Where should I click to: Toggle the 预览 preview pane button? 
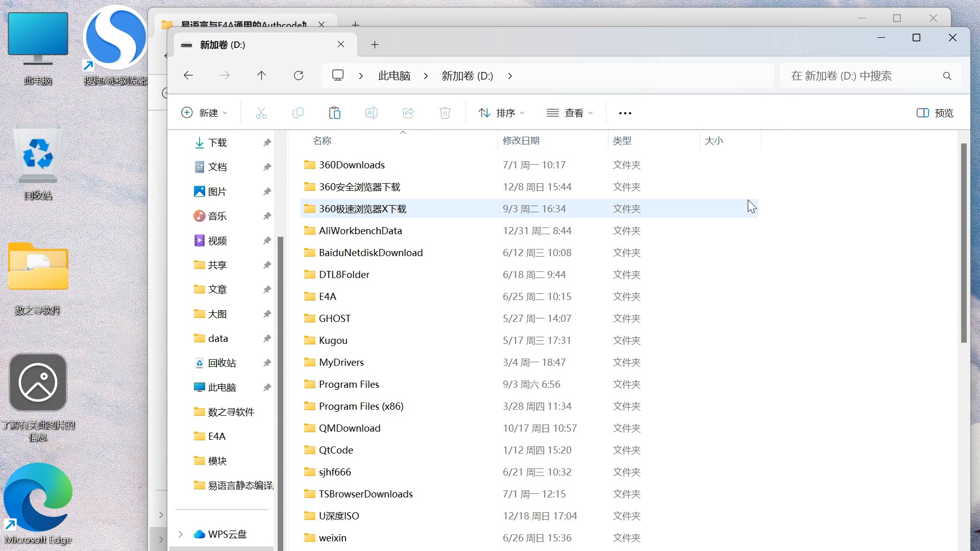(x=935, y=113)
